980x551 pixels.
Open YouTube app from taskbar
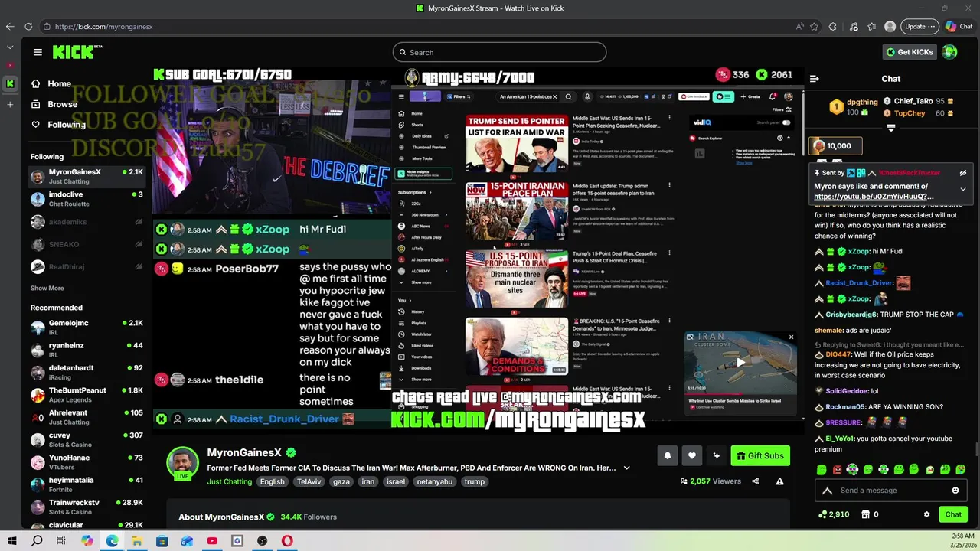click(x=212, y=541)
